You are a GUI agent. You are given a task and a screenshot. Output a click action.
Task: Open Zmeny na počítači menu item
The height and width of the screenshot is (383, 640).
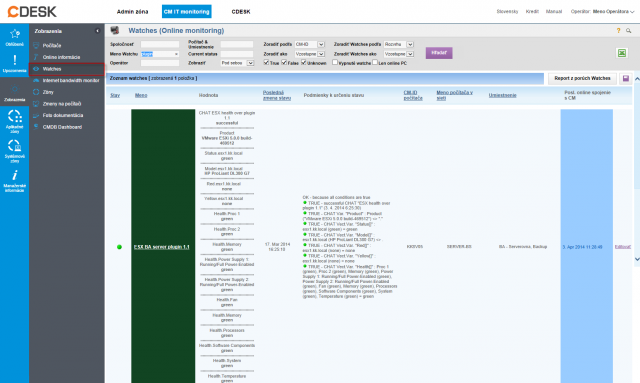click(x=62, y=104)
